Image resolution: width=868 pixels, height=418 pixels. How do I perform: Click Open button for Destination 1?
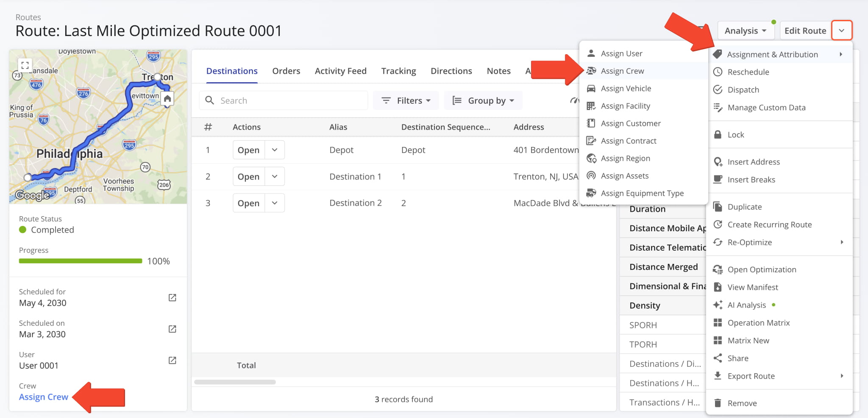pyautogui.click(x=248, y=177)
